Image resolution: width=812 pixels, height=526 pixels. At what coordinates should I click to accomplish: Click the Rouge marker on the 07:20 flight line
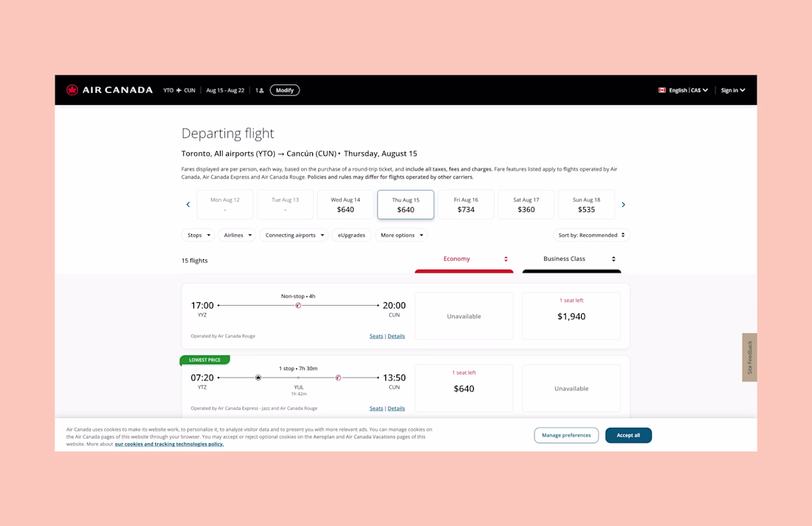pos(338,378)
